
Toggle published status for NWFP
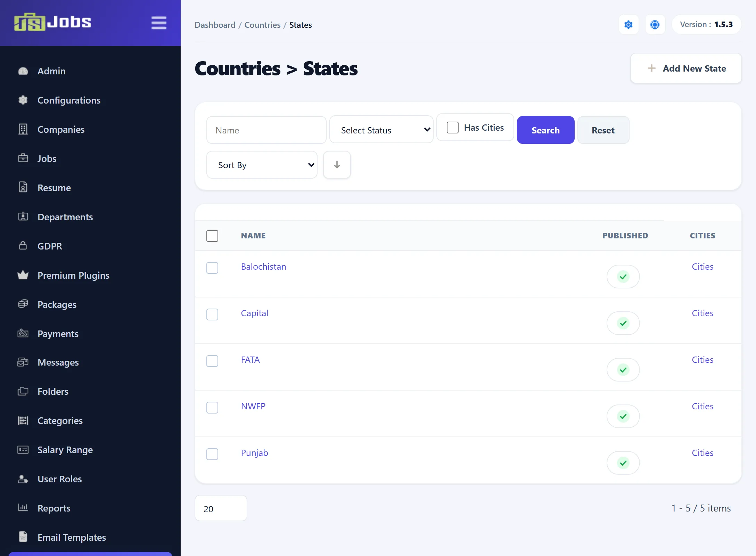coord(623,416)
